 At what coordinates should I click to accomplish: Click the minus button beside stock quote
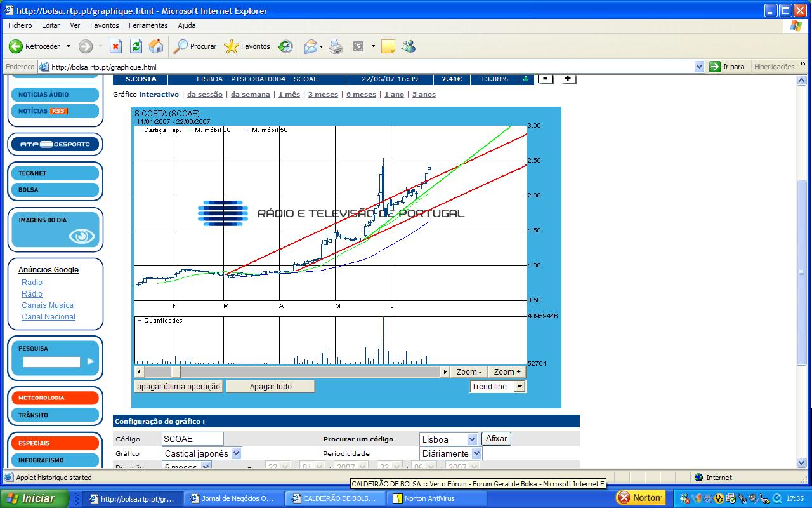[545, 79]
